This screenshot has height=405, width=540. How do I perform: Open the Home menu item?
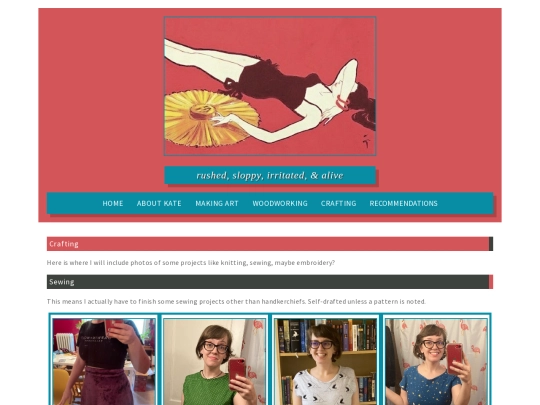point(113,203)
